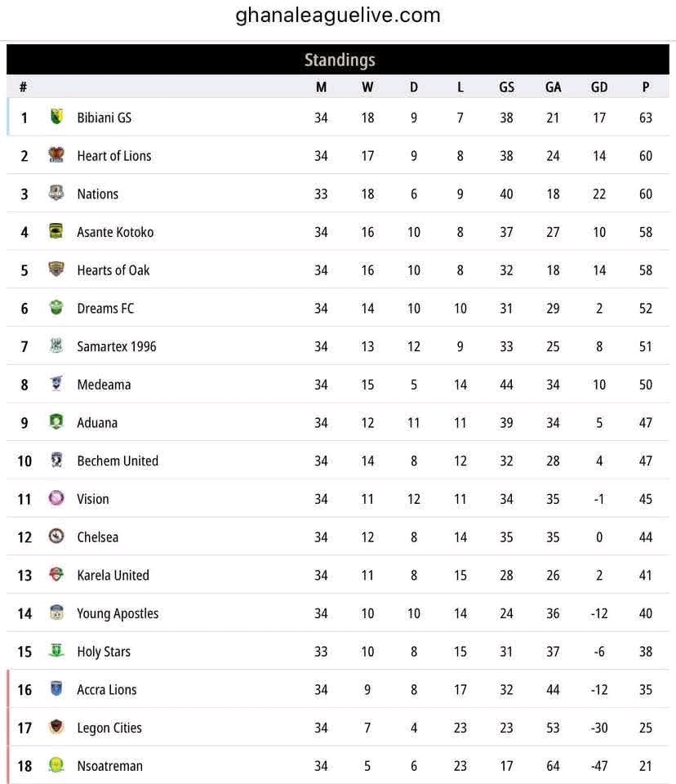This screenshot has height=784, width=676.
Task: Click the Asante Kotoko team badge
Action: (x=56, y=231)
